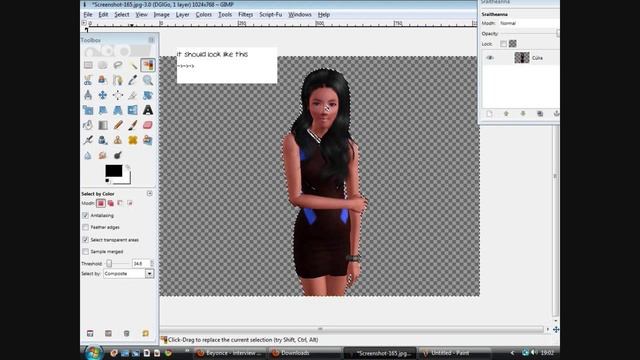Image resolution: width=640 pixels, height=360 pixels.
Task: Select the Text tool
Action: 148,110
